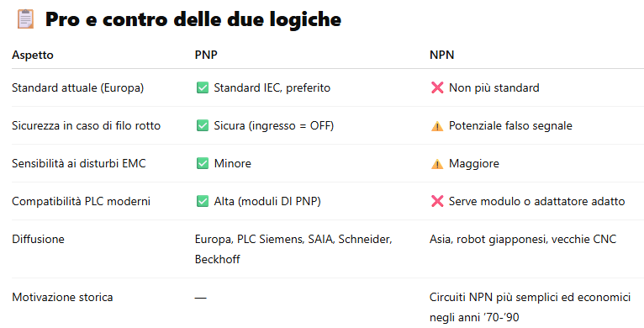Click the heading Pro e contro delle due logiche
The image size is (644, 328).
(x=193, y=19)
